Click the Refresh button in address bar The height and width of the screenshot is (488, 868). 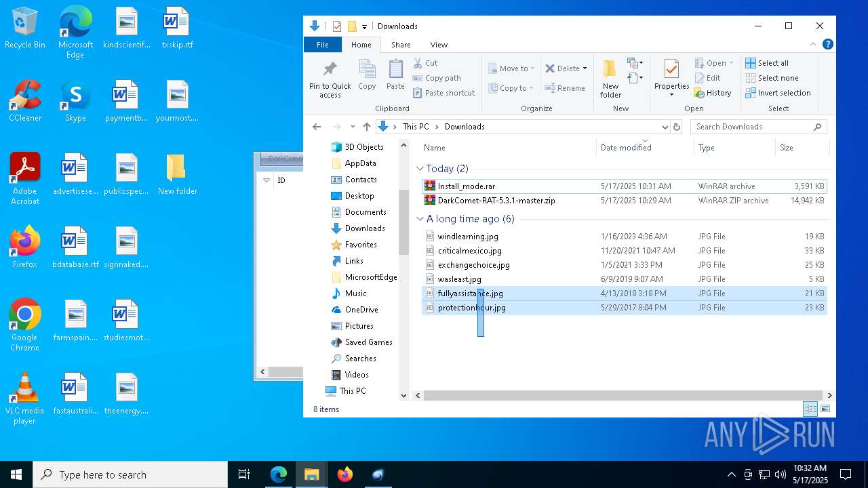(676, 127)
